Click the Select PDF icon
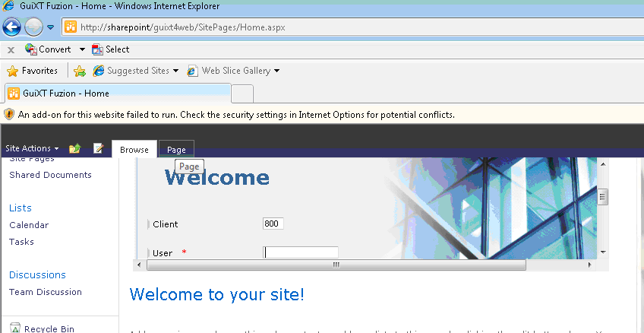The width and height of the screenshot is (644, 333). pyautogui.click(x=97, y=49)
